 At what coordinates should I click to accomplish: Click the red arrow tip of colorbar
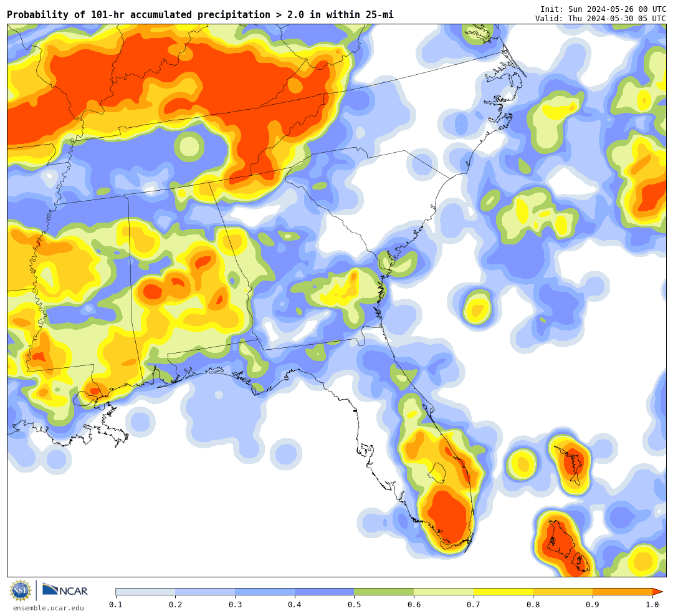[657, 592]
